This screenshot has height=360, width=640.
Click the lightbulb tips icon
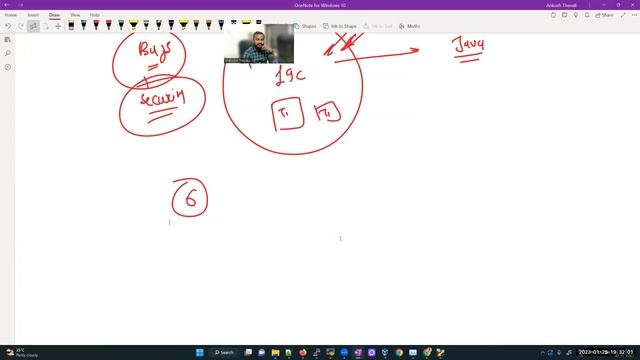coord(576,15)
